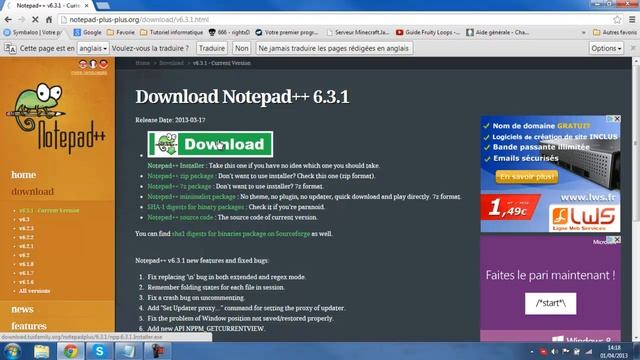Click the green Download button

210,144
